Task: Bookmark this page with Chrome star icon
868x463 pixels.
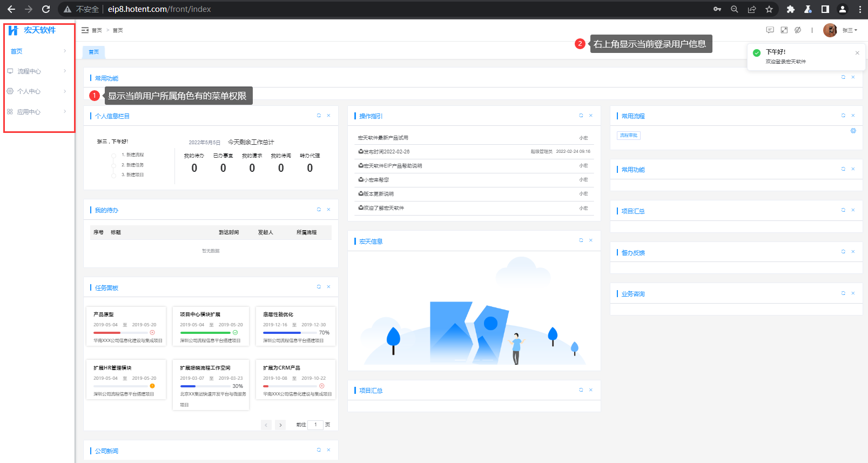Action: [769, 9]
